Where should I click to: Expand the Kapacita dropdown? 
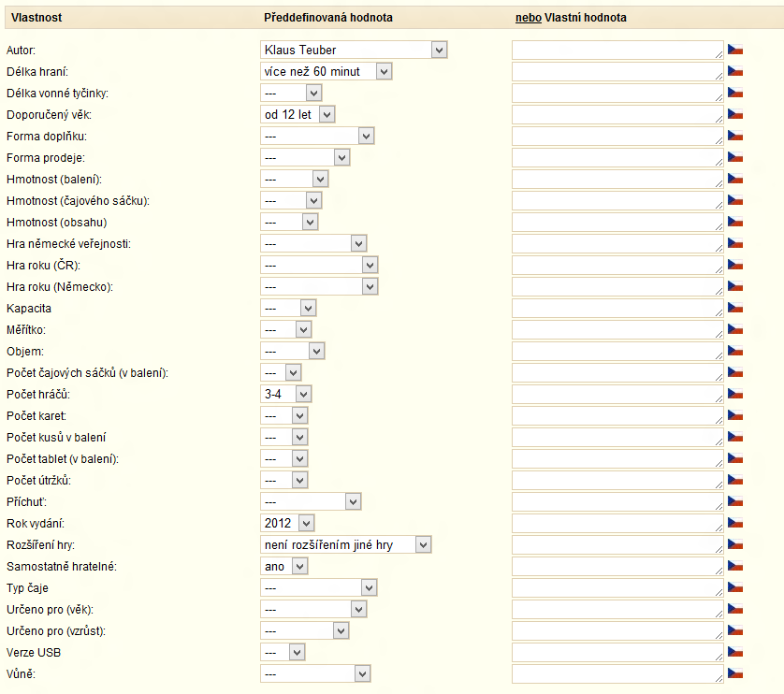coord(288,308)
